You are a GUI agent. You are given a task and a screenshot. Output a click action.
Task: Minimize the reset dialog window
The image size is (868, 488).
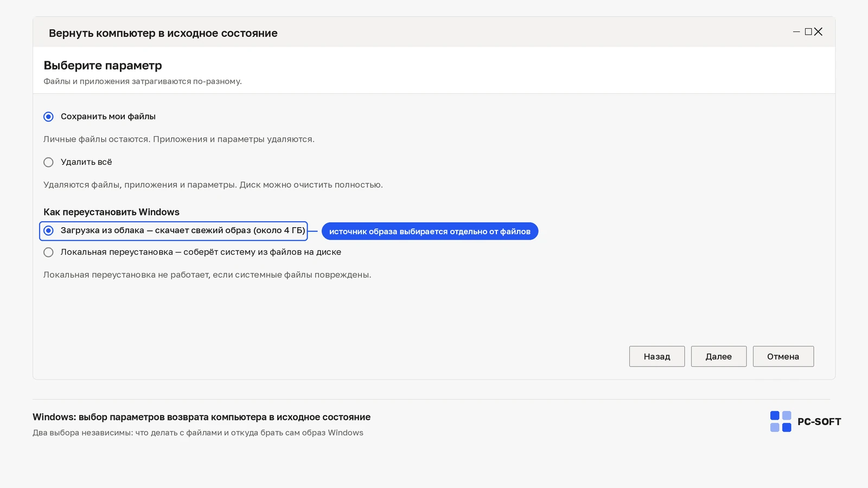point(796,32)
